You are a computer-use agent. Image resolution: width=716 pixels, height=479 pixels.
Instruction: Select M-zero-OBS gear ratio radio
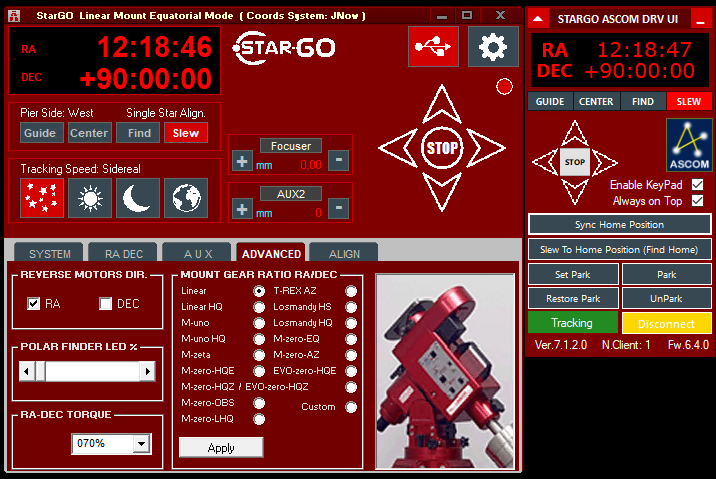(259, 403)
